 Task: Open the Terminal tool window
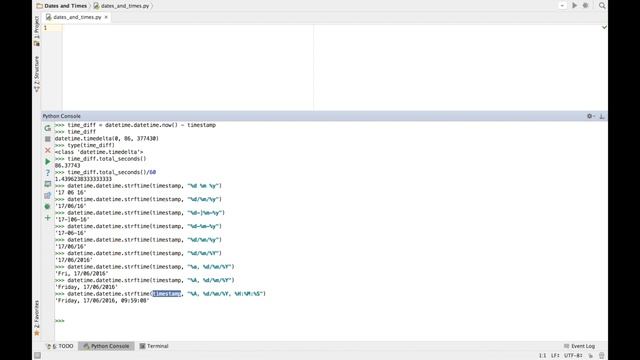click(154, 346)
